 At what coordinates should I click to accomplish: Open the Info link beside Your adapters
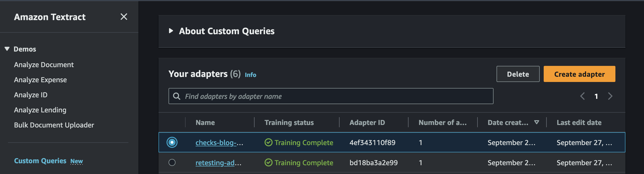click(250, 75)
